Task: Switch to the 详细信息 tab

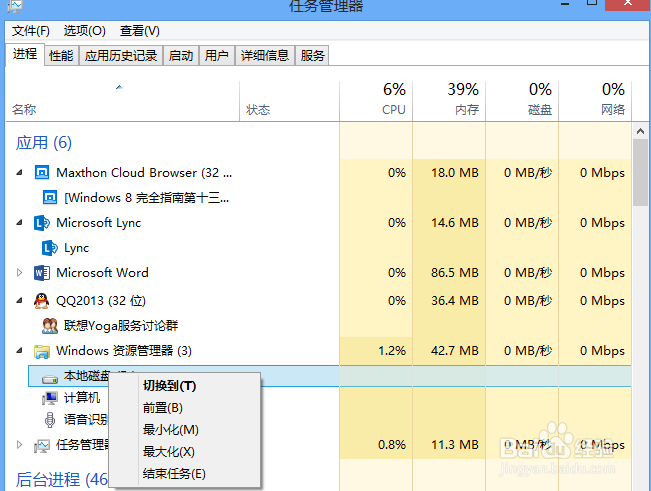Action: (265, 56)
